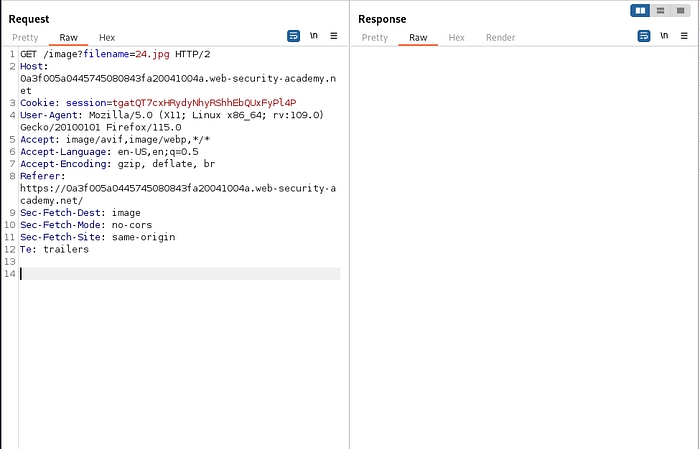Show non-printable characters (\n) in Request panel
Viewport: 700px width, 449px height.
pos(313,36)
